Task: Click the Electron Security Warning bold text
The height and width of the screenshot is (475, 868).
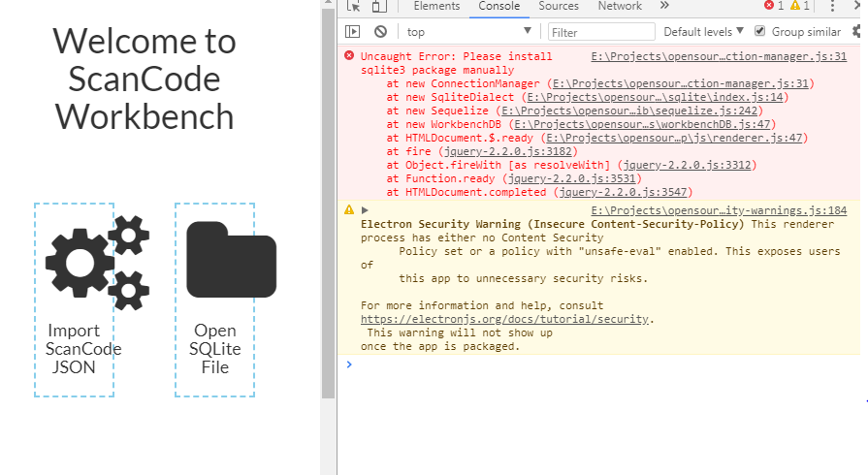Action: point(553,224)
